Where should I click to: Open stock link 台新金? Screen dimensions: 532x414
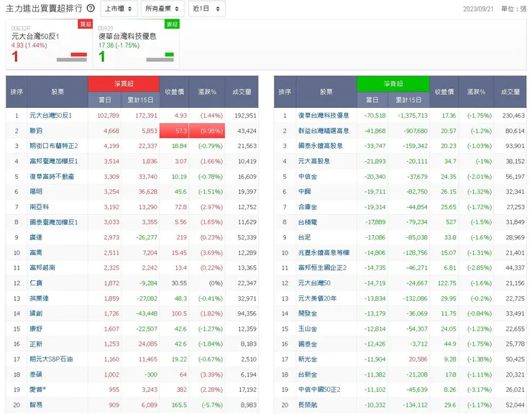(x=308, y=374)
